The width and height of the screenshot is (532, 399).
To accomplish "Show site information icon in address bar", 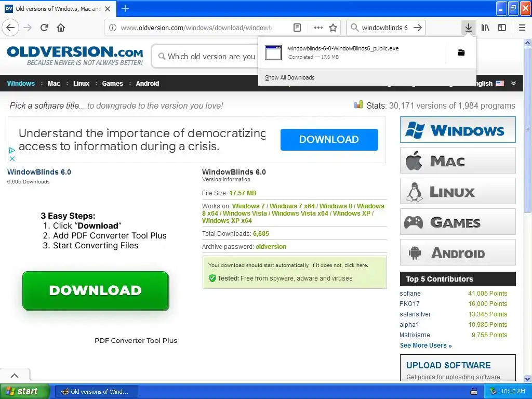I will pyautogui.click(x=113, y=28).
